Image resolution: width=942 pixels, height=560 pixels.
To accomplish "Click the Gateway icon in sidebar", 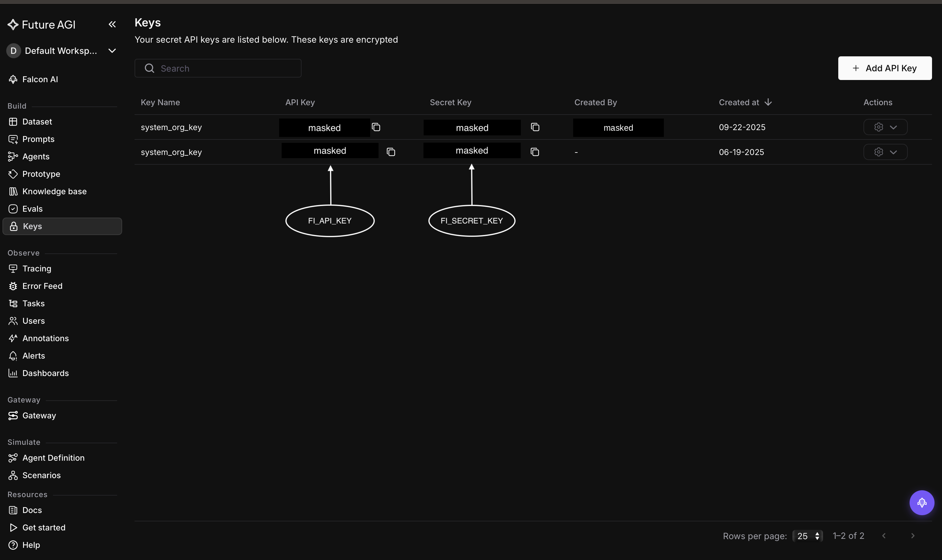I will tap(13, 416).
